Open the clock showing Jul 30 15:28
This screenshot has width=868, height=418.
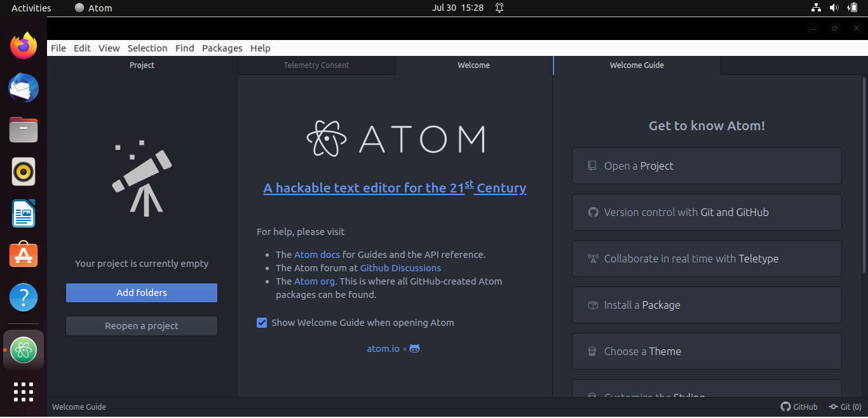click(458, 8)
